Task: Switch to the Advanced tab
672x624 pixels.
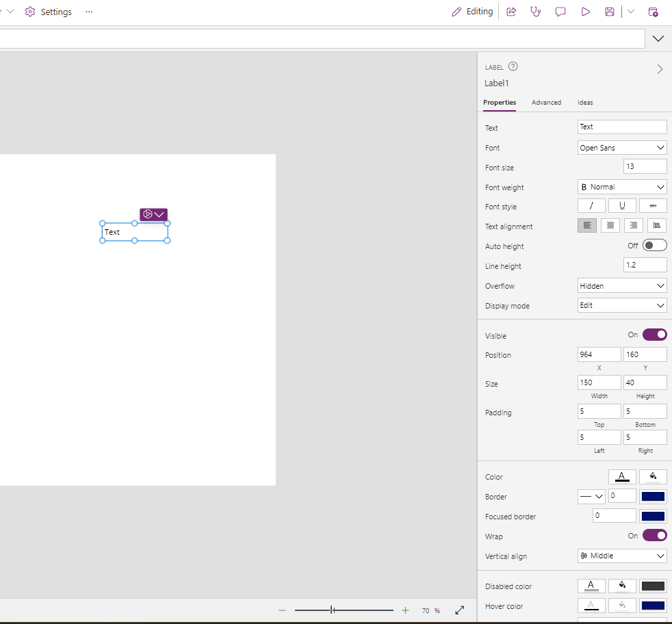Action: click(546, 103)
